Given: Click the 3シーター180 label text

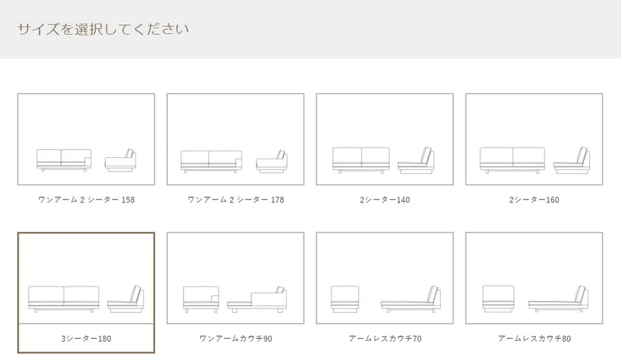Looking at the screenshot, I should click(x=86, y=339).
